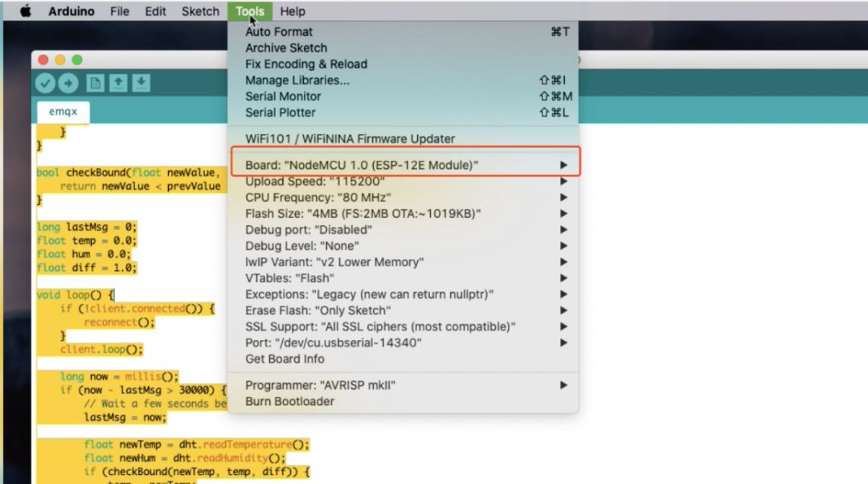Open the File menu
The image size is (868, 484).
click(119, 11)
